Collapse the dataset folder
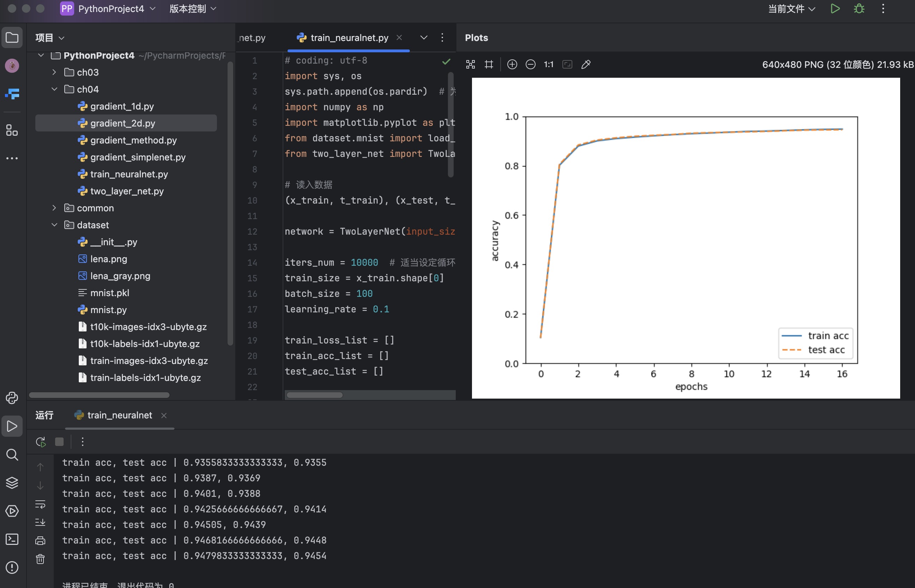 [x=54, y=225]
